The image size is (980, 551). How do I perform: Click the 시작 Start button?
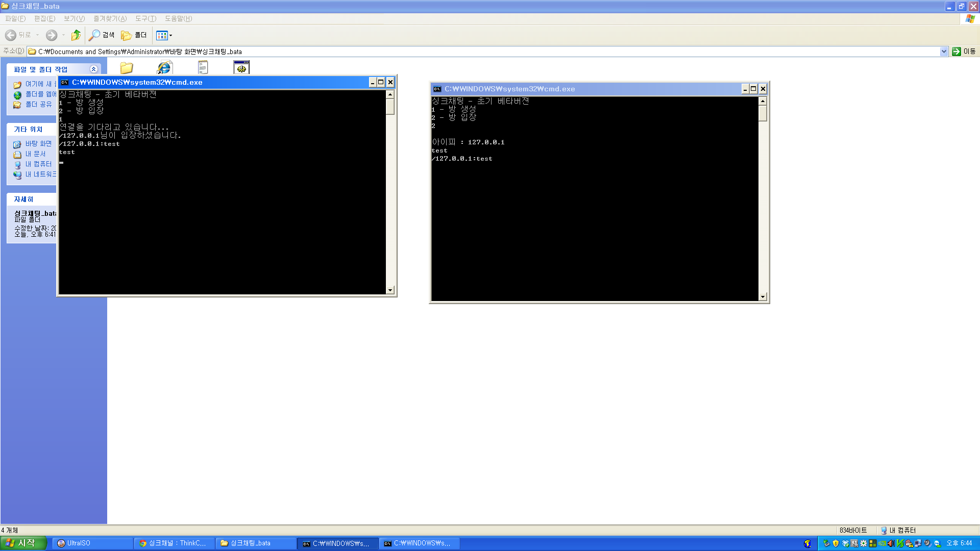coord(23,543)
